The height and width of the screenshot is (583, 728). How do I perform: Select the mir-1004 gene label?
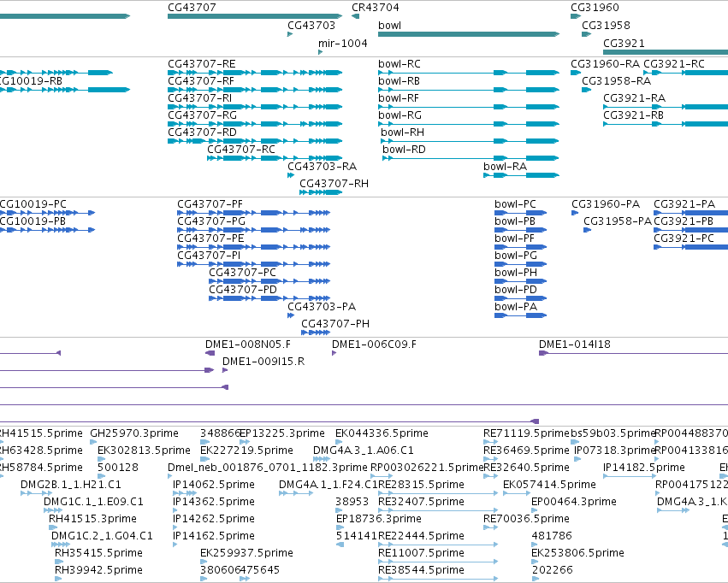tap(343, 43)
